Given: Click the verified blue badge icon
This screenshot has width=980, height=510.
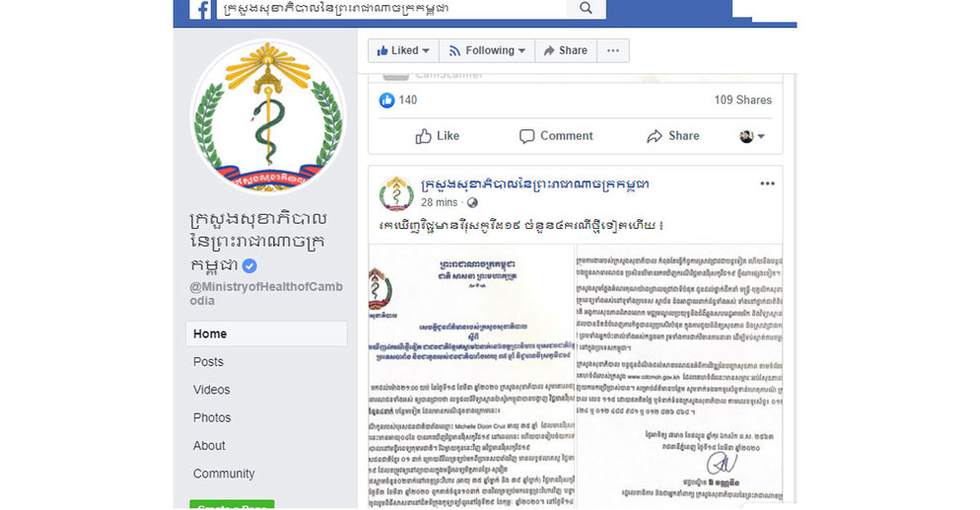Looking at the screenshot, I should [x=249, y=265].
